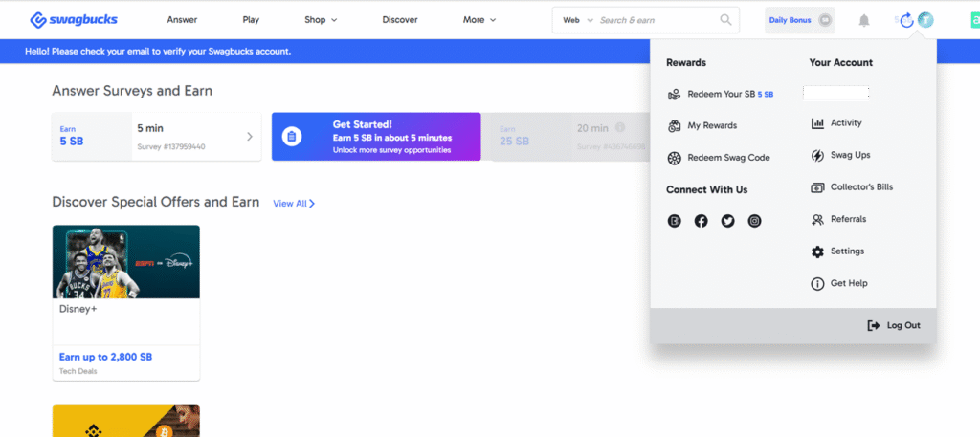Open the notifications bell
This screenshot has height=437, width=980.
tap(864, 20)
